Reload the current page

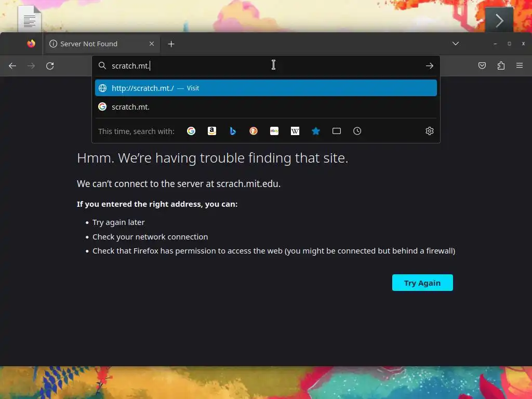tap(50, 66)
